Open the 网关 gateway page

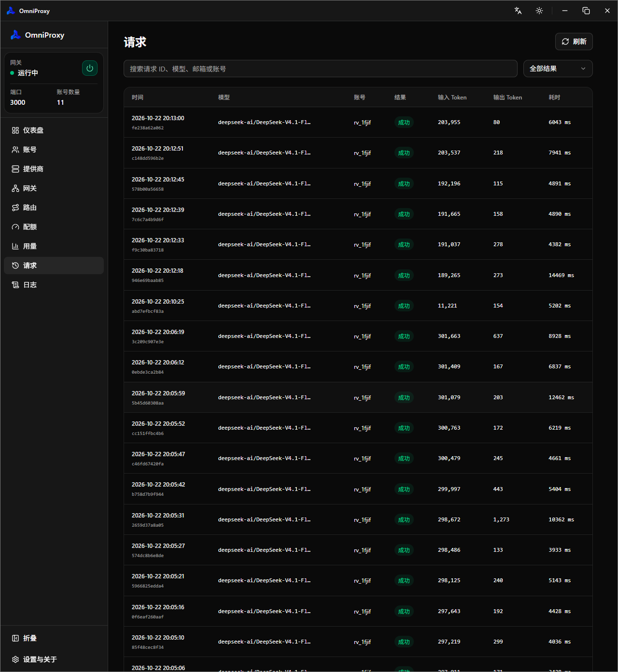[54, 188]
